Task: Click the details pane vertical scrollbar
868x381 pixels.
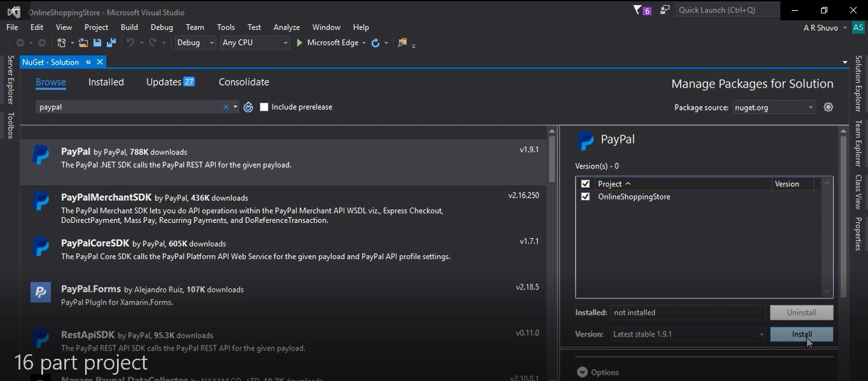Action: (843, 216)
